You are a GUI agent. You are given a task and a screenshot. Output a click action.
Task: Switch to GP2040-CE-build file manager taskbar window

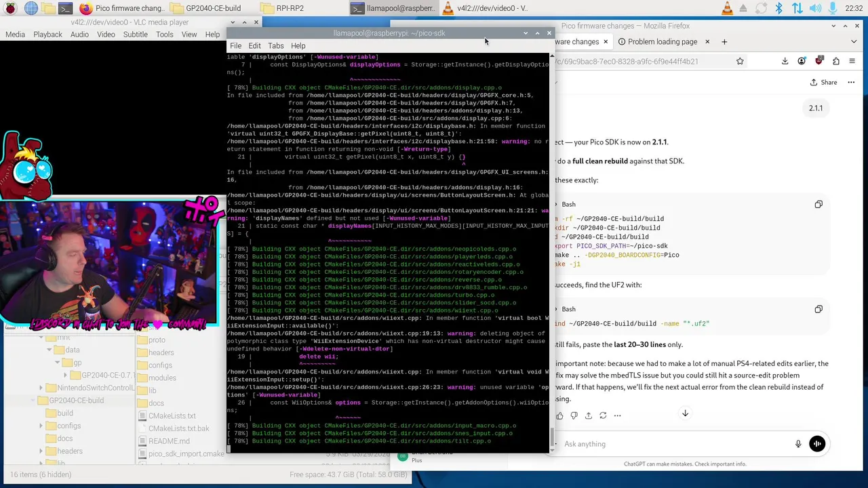(x=206, y=8)
